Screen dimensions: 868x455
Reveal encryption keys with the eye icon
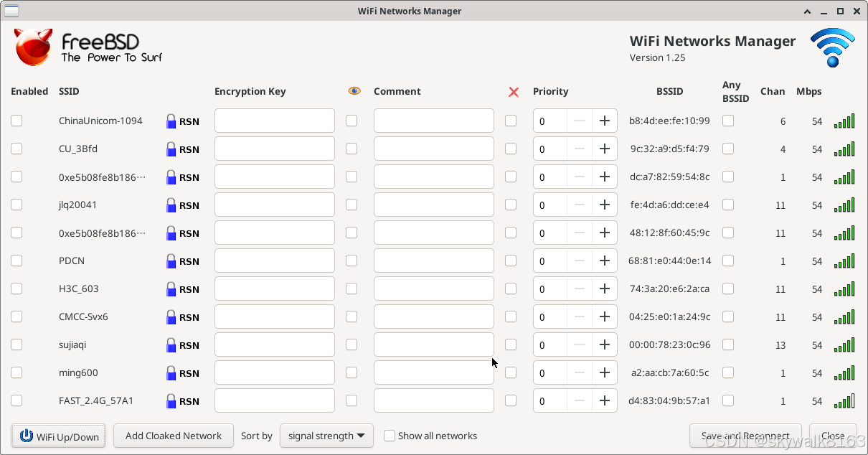pos(354,91)
